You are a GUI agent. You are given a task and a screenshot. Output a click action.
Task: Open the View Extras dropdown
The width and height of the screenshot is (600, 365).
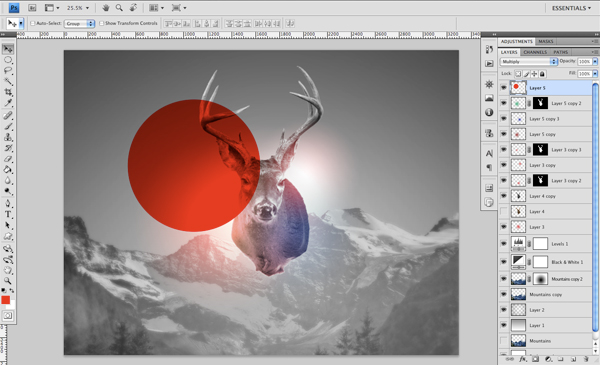pos(52,8)
